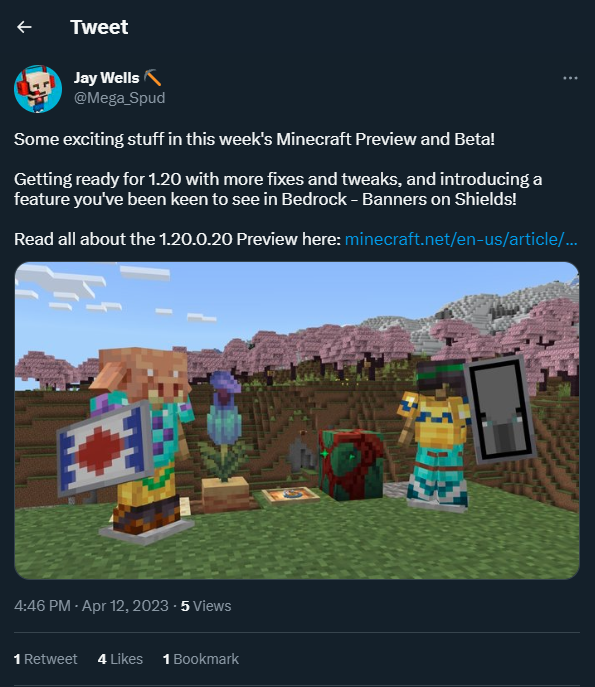Go back using the left arrow

pyautogui.click(x=24, y=27)
